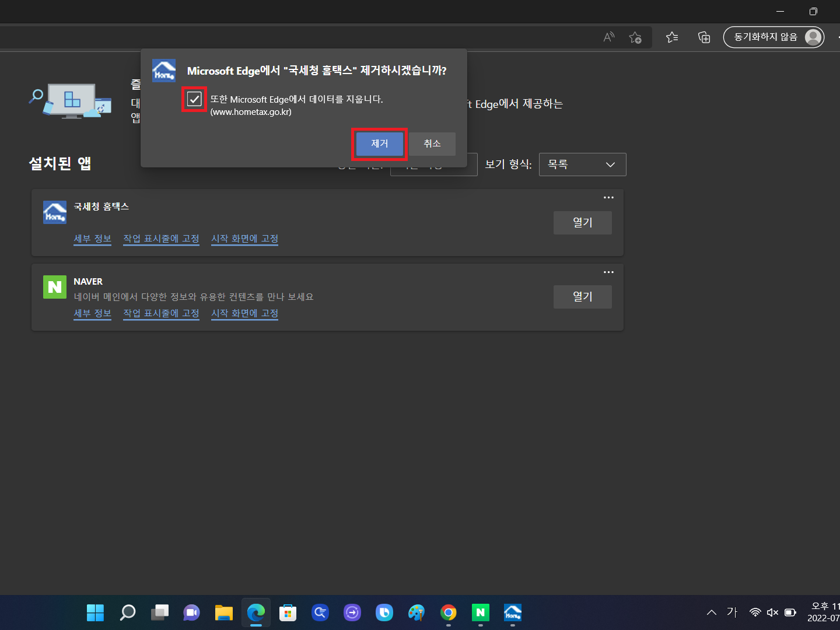Open the Paint palette app on taskbar
This screenshot has height=630, width=840.
pos(416,612)
